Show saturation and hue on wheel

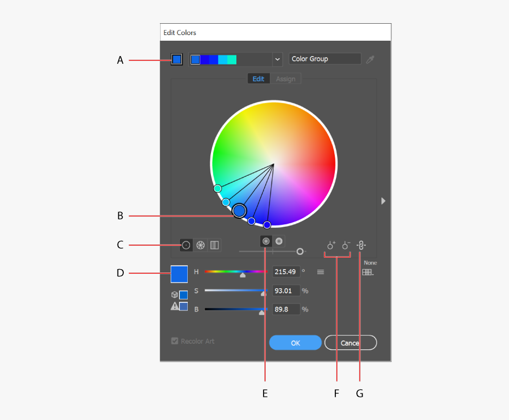266,241
